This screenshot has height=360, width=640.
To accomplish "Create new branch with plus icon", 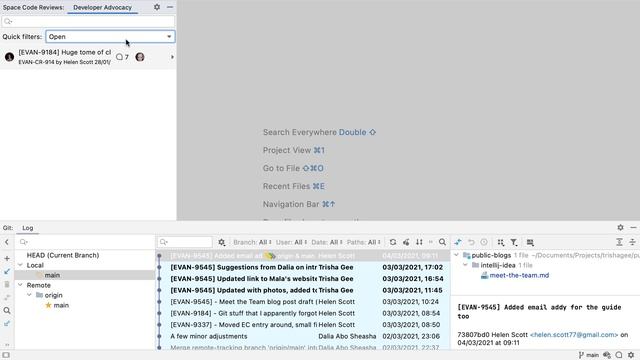I will [x=7, y=258].
